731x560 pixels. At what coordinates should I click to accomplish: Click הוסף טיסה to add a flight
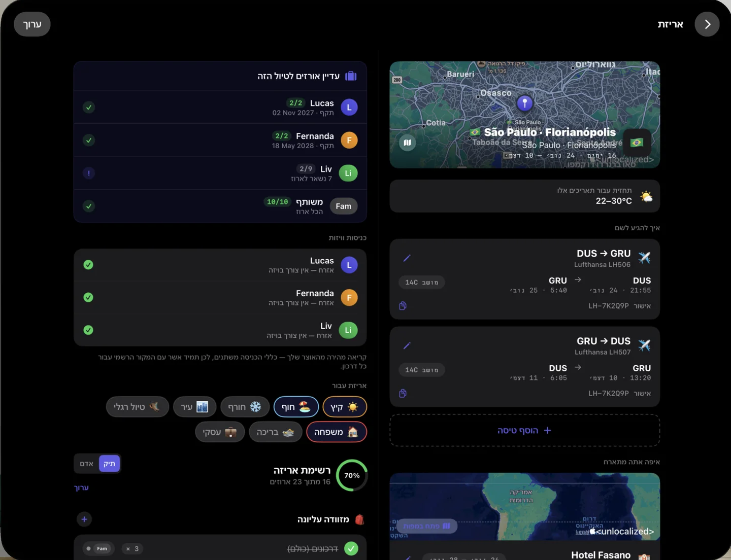pyautogui.click(x=525, y=431)
